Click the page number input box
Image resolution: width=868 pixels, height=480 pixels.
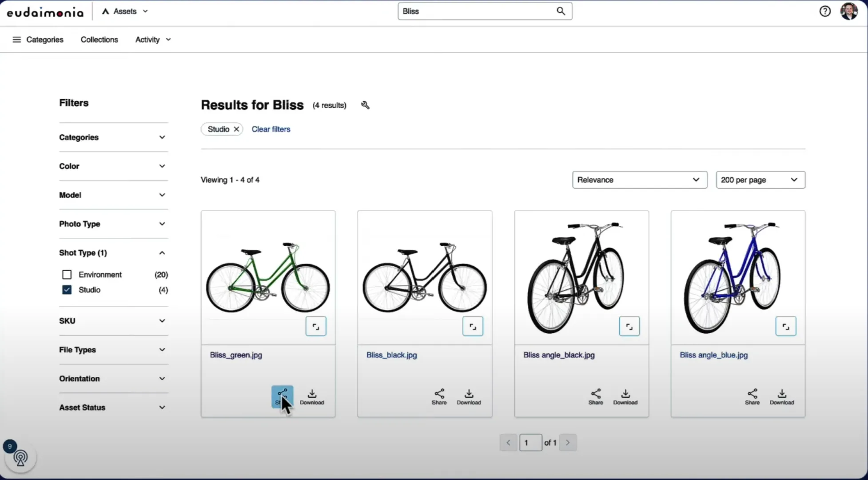pyautogui.click(x=531, y=443)
